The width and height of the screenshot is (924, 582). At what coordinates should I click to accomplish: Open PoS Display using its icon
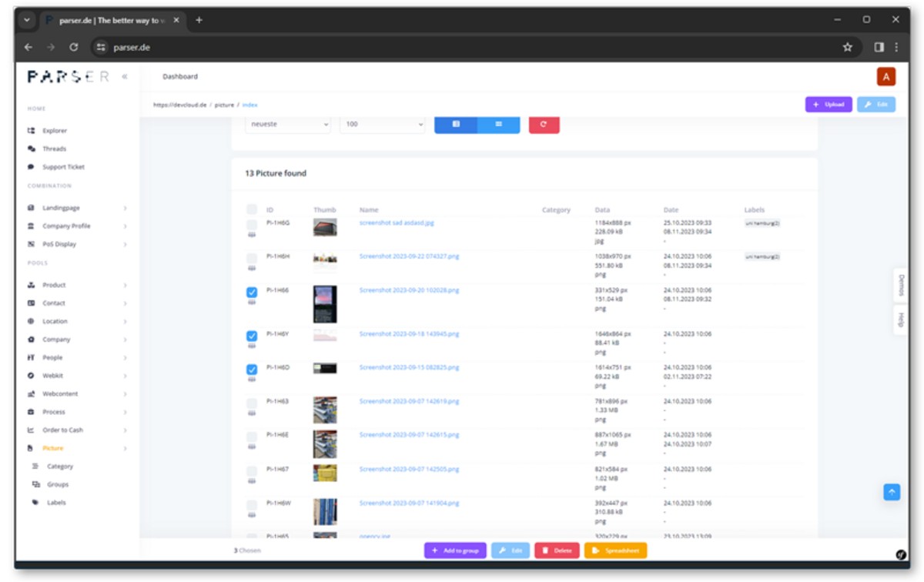31,244
